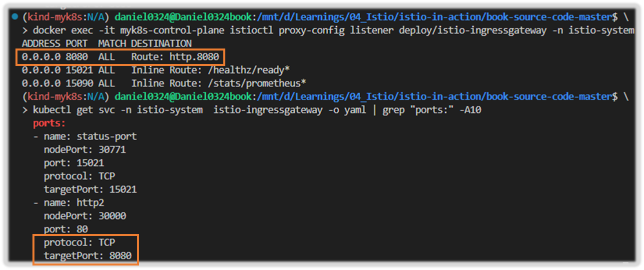Click the 'name: http2' line
The height and width of the screenshot is (270, 644).
(x=68, y=202)
